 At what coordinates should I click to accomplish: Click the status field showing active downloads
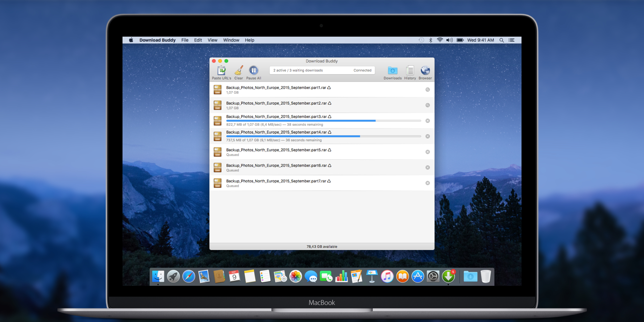322,70
